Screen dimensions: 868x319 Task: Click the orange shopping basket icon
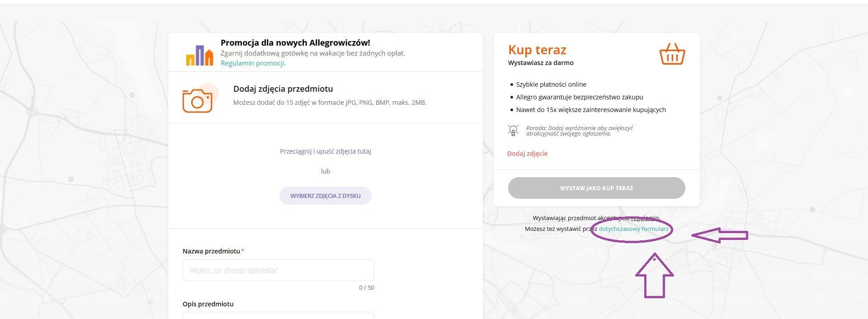tap(672, 55)
